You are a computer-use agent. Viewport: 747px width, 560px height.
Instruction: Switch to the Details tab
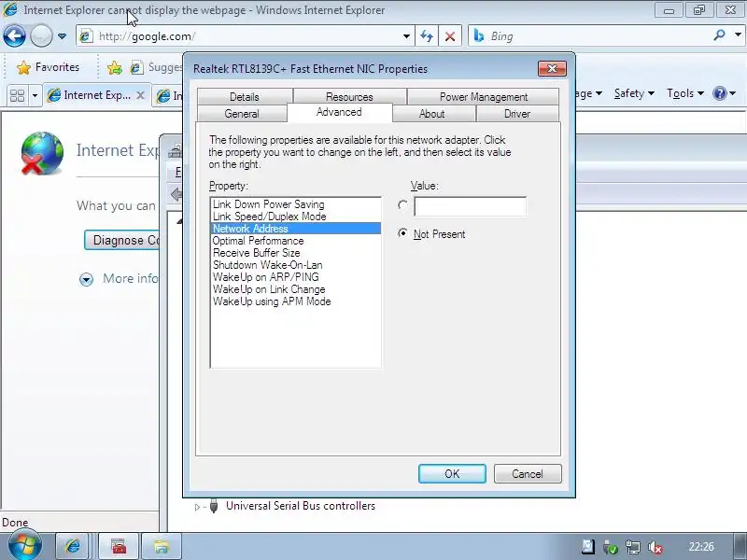click(x=245, y=97)
